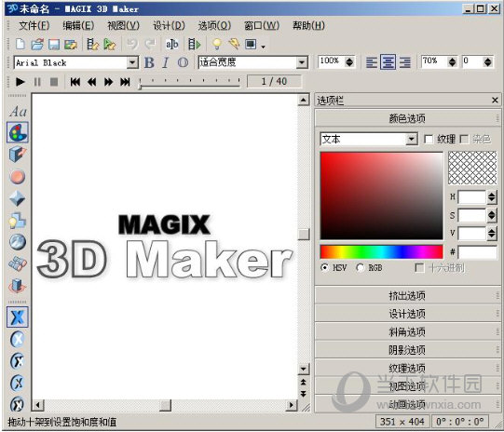Click the New document icon
504x432 pixels.
[x=20, y=44]
